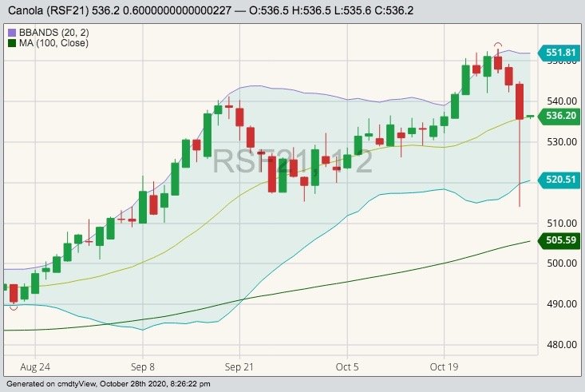Click the red arc marker below the lowest candle
Screen dimensions: 585x392
(14, 308)
